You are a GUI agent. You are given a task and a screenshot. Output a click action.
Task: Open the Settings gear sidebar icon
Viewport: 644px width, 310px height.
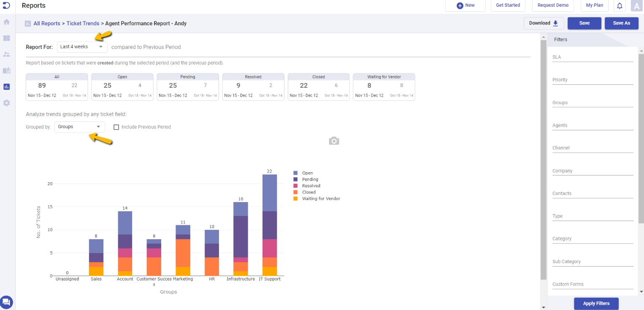tap(6, 103)
